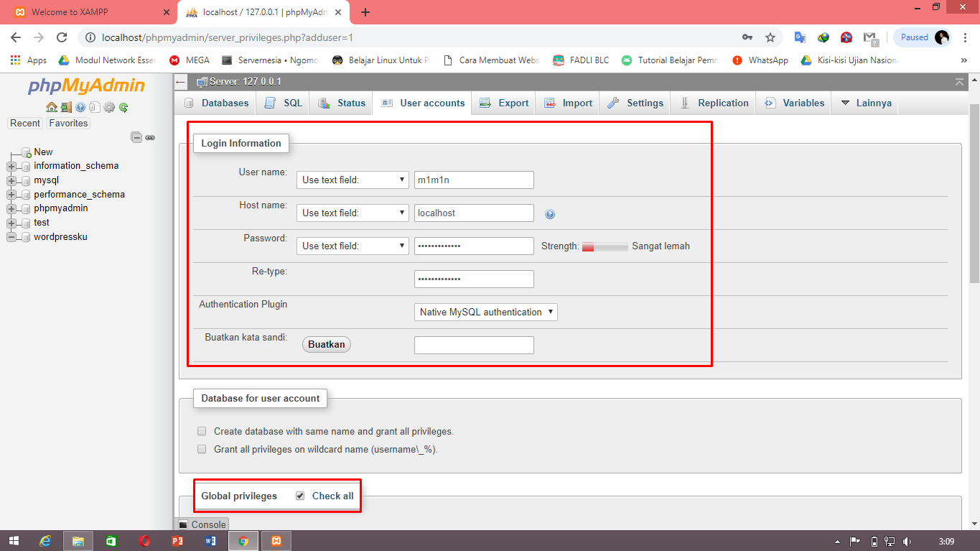Enable Create database with same name checkbox
This screenshot has width=980, height=551.
click(x=202, y=430)
